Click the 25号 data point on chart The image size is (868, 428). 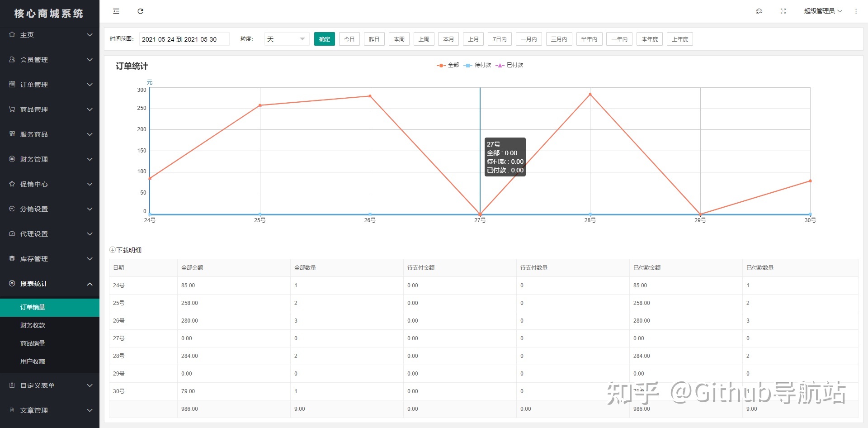tap(260, 105)
